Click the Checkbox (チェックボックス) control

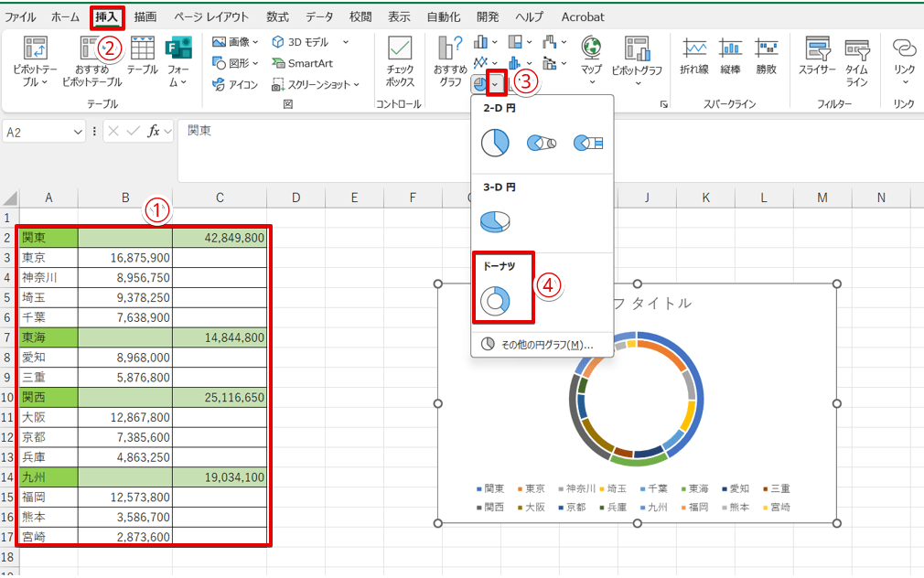(400, 60)
